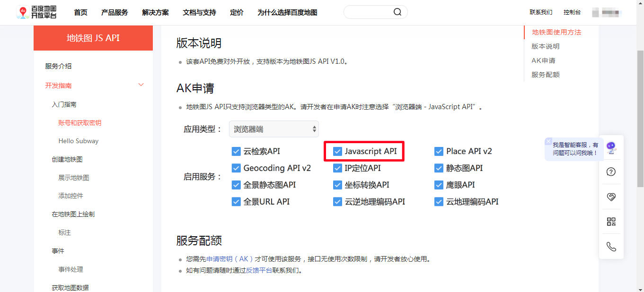
Task: Toggle the 全景URL API checkbox
Action: [236, 202]
